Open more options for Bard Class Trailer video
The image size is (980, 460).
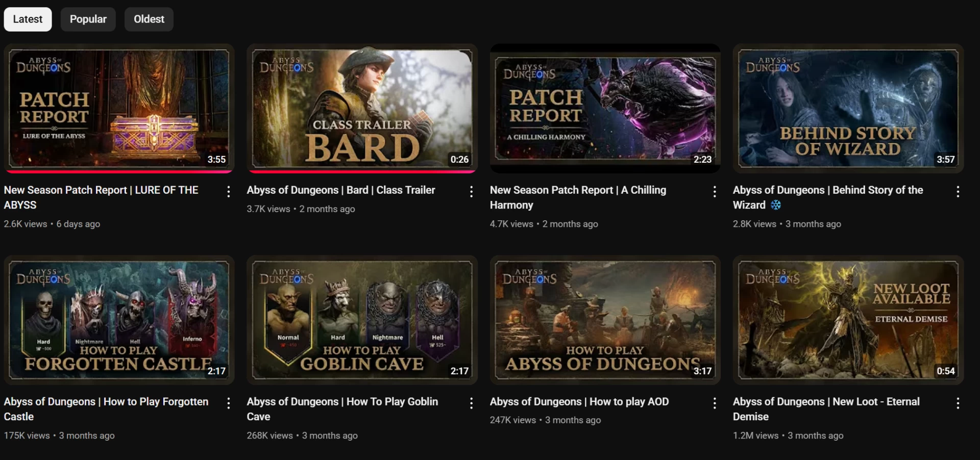(x=471, y=192)
